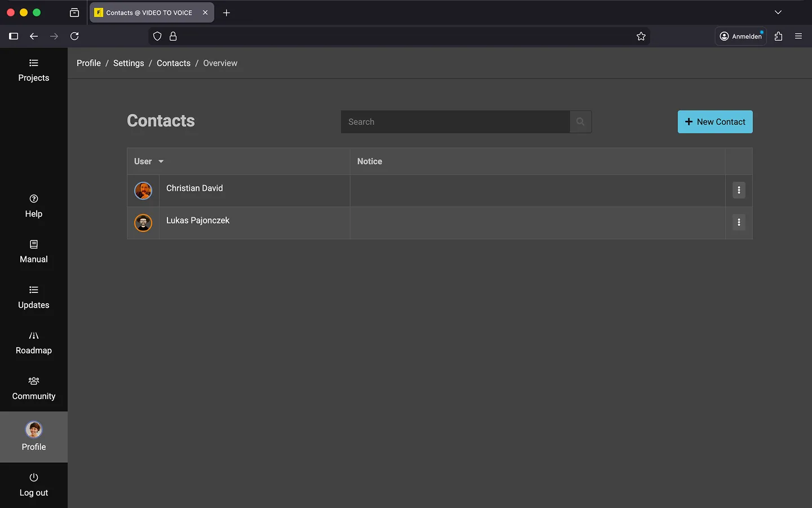Open the Help section

(33, 206)
